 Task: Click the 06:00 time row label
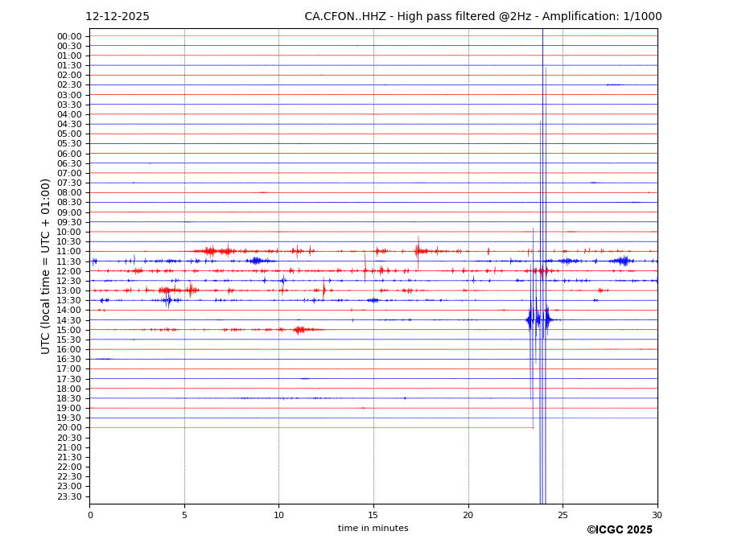(69, 154)
